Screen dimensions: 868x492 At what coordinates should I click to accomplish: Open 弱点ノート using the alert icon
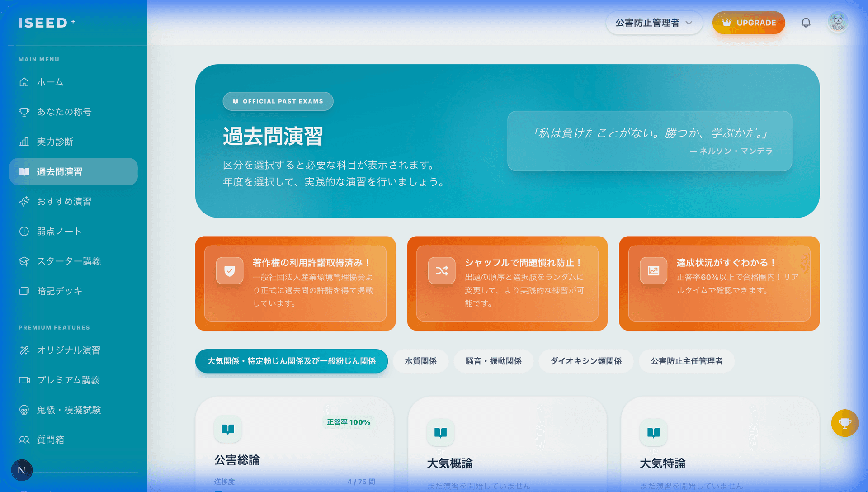pyautogui.click(x=24, y=231)
